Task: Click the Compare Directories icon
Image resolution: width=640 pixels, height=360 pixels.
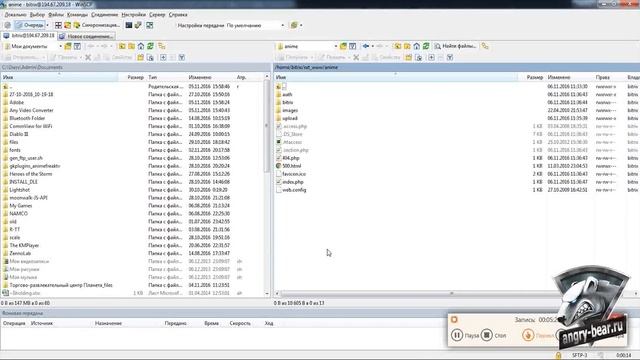Action: (x=58, y=25)
